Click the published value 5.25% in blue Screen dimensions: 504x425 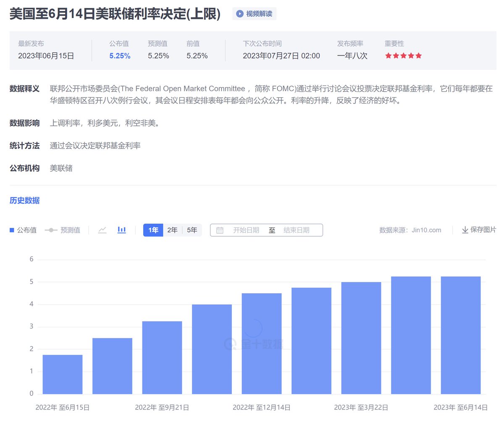pyautogui.click(x=120, y=56)
